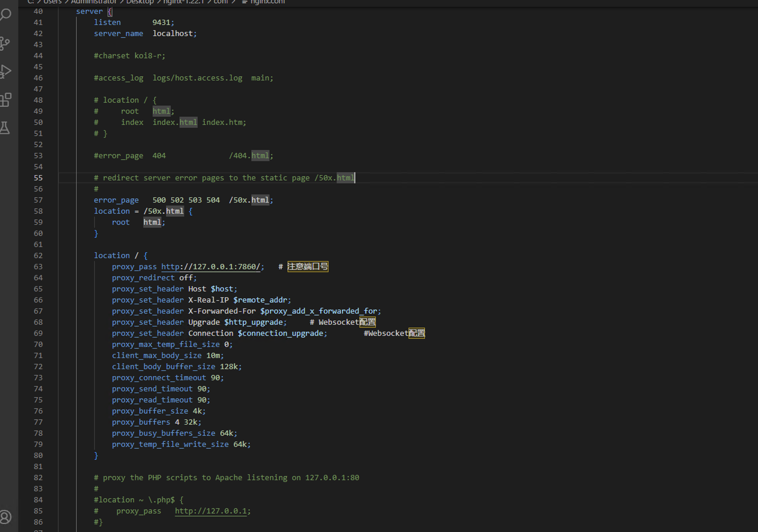Screen dimensions: 758x532
Task: Click the Administrator breadcrumb segment
Action: tap(94, 2)
